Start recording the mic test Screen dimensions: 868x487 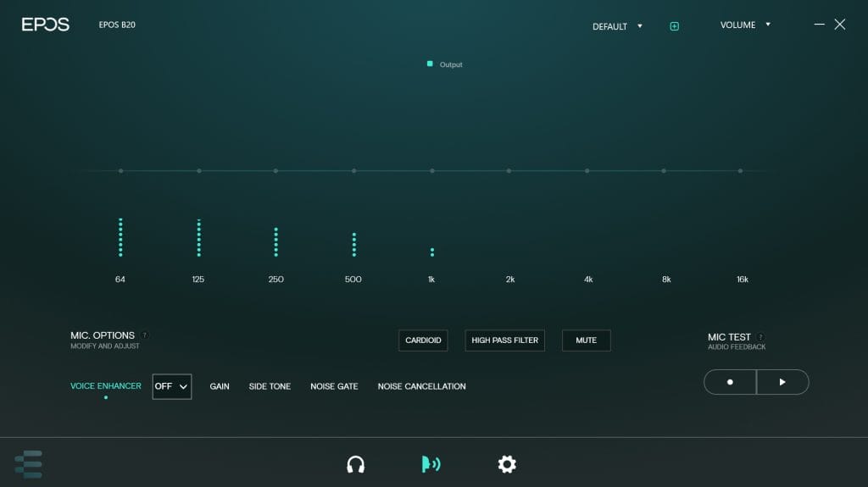(x=730, y=382)
